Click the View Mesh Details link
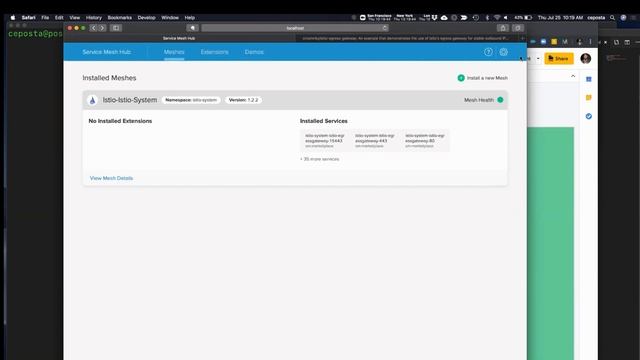Screen dimensions: 640x360 click(x=111, y=178)
